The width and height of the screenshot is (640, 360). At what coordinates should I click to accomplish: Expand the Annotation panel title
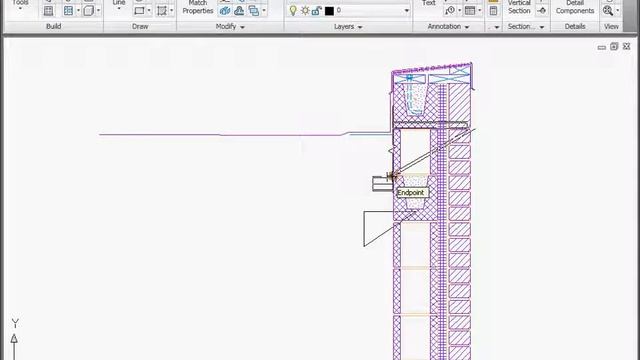[448, 27]
